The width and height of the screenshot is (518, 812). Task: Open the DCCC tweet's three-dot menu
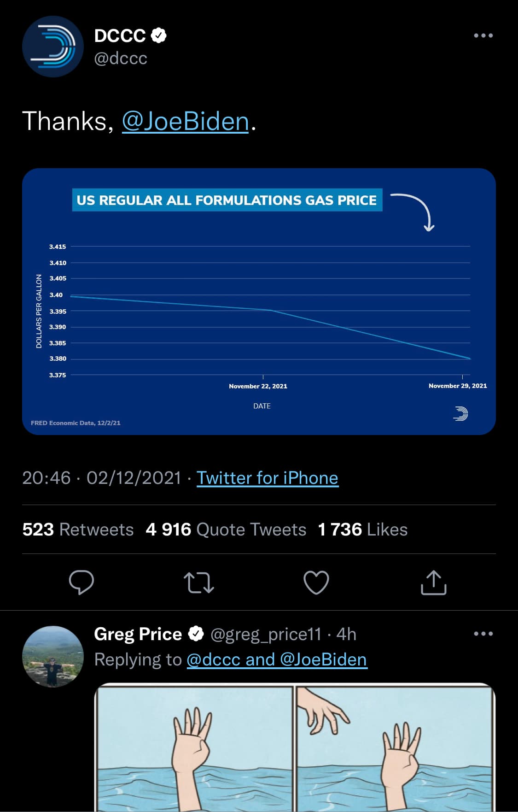(x=483, y=35)
